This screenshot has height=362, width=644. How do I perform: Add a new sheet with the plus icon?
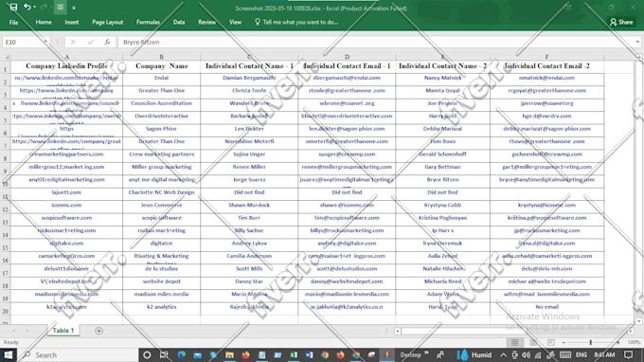99,331
